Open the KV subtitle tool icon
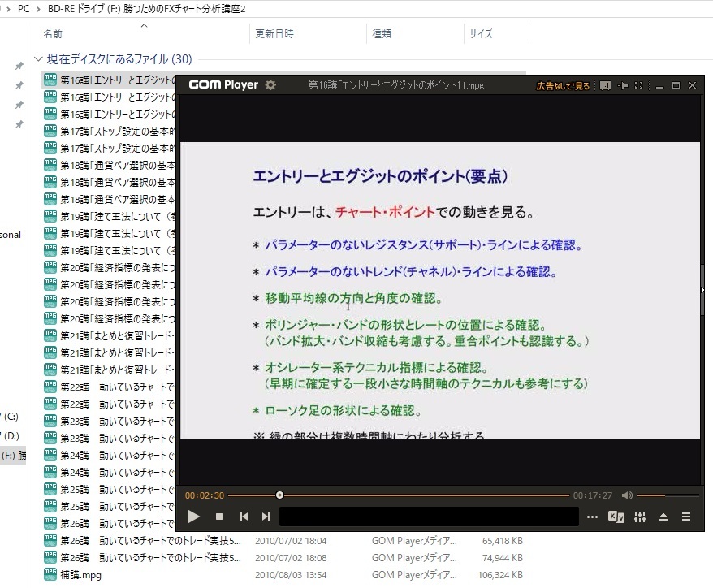This screenshot has height=588, width=713. click(616, 517)
